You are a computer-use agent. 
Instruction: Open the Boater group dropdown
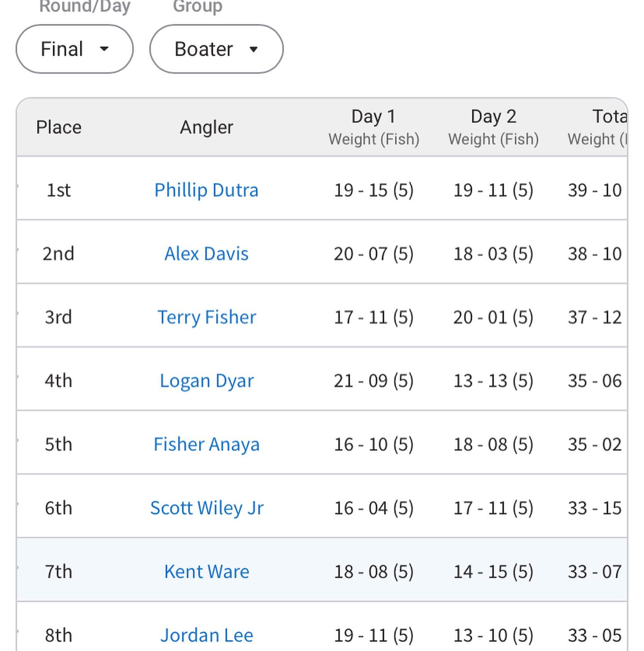[216, 49]
